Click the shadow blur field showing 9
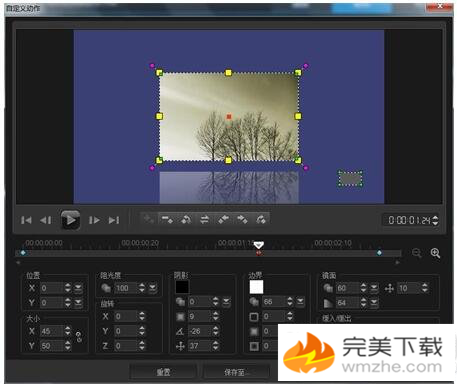The height and width of the screenshot is (386, 457). pyautogui.click(x=200, y=316)
